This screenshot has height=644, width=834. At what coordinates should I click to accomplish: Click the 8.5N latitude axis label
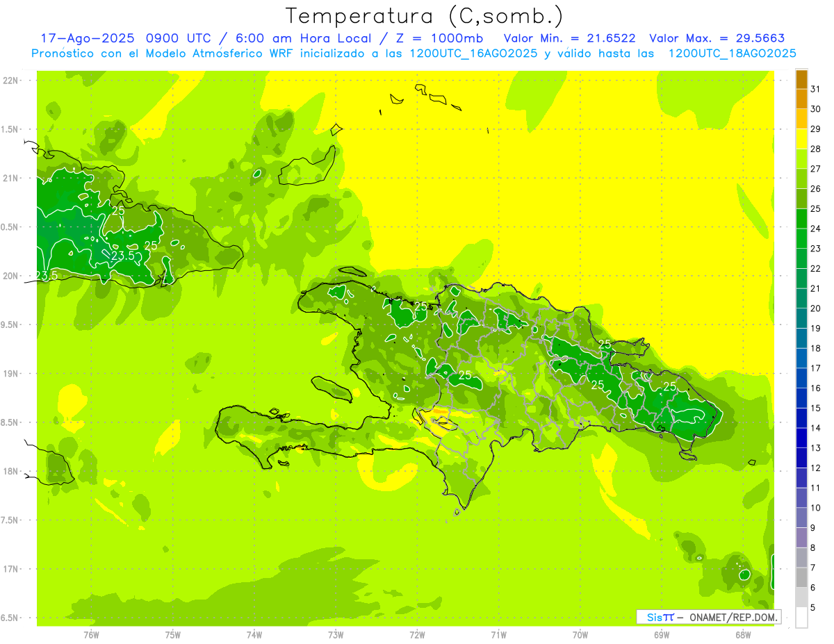[10, 422]
